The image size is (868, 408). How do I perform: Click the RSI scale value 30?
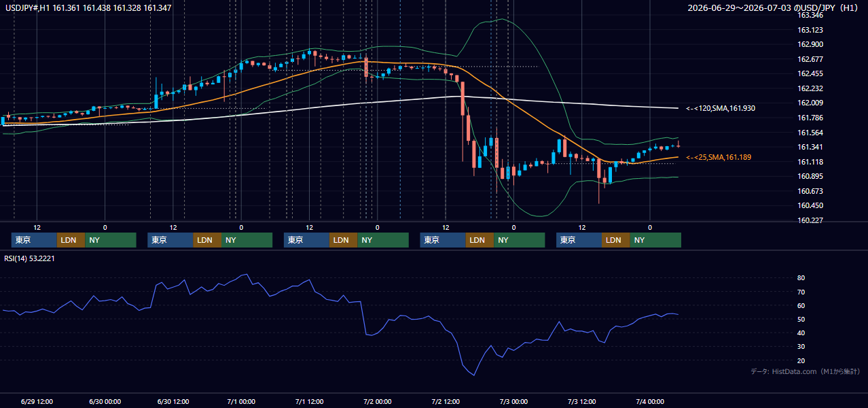(x=801, y=346)
